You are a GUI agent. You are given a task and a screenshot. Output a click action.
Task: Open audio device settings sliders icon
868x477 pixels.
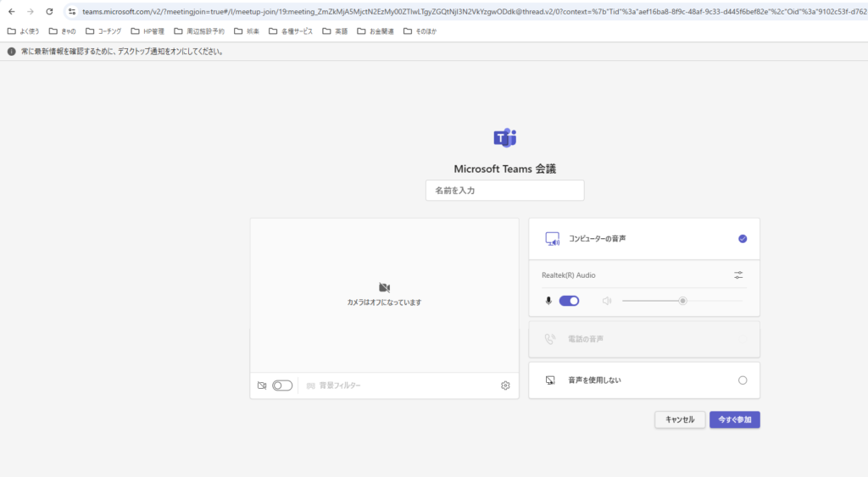coord(738,275)
